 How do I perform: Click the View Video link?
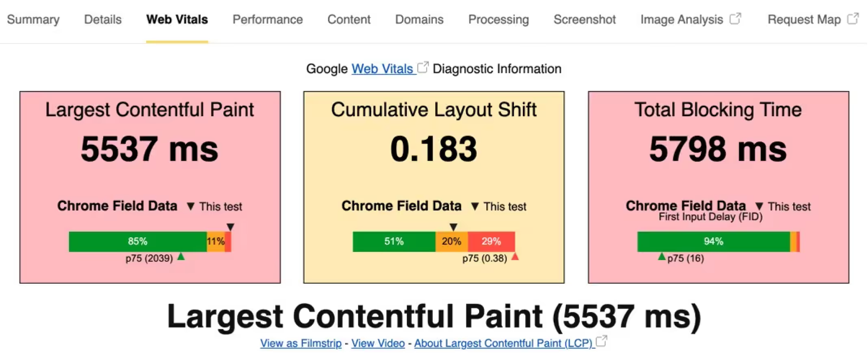tap(378, 343)
